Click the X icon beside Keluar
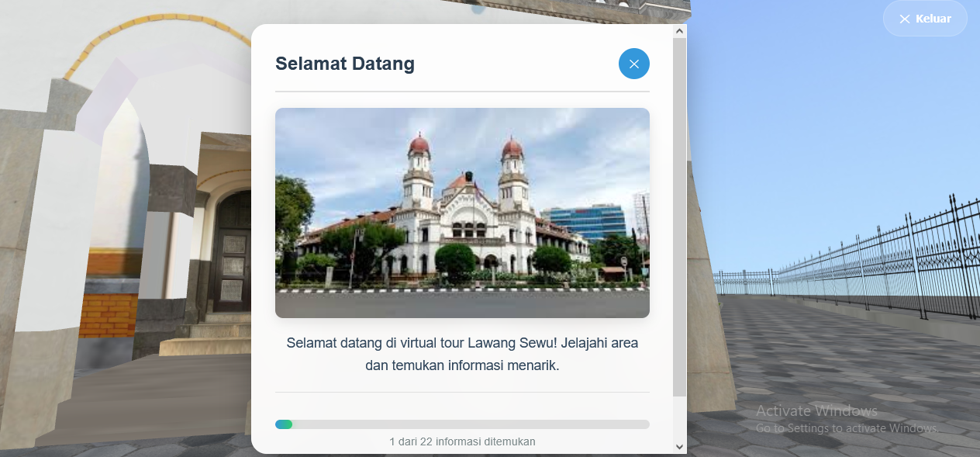This screenshot has height=457, width=980. (904, 19)
